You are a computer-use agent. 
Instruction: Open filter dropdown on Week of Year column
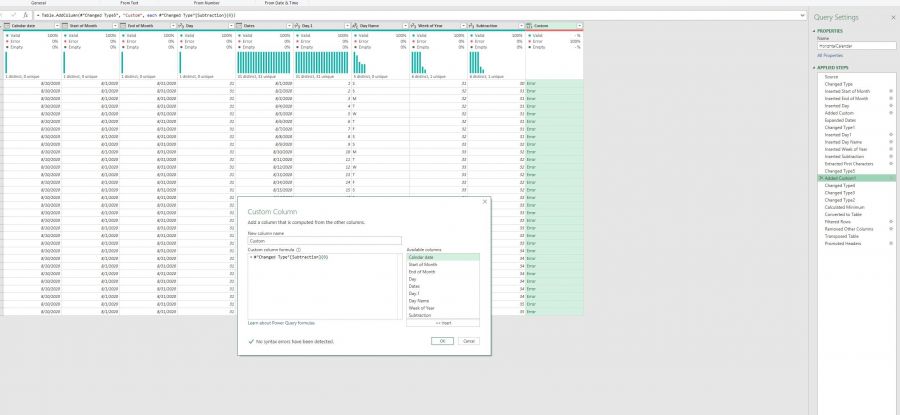pos(463,26)
